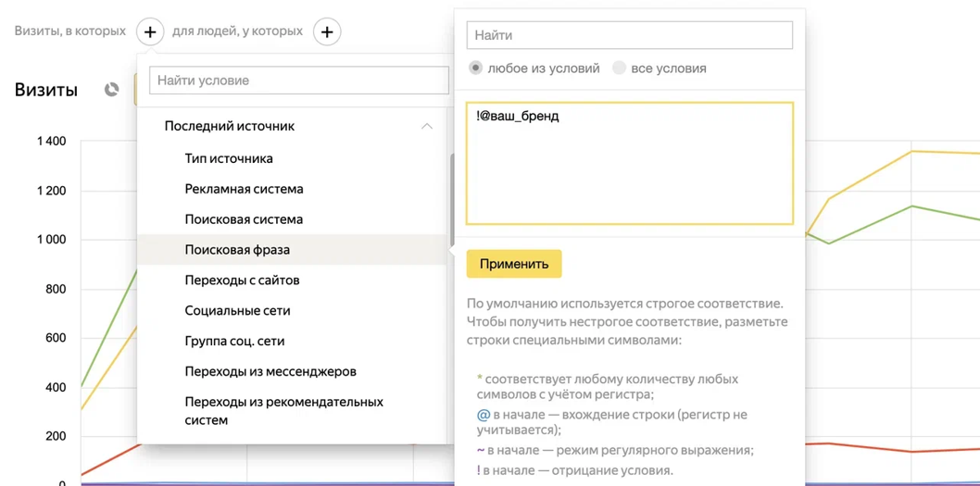Choose "Социальные сети" from the list
This screenshot has height=486, width=980.
pos(237,311)
